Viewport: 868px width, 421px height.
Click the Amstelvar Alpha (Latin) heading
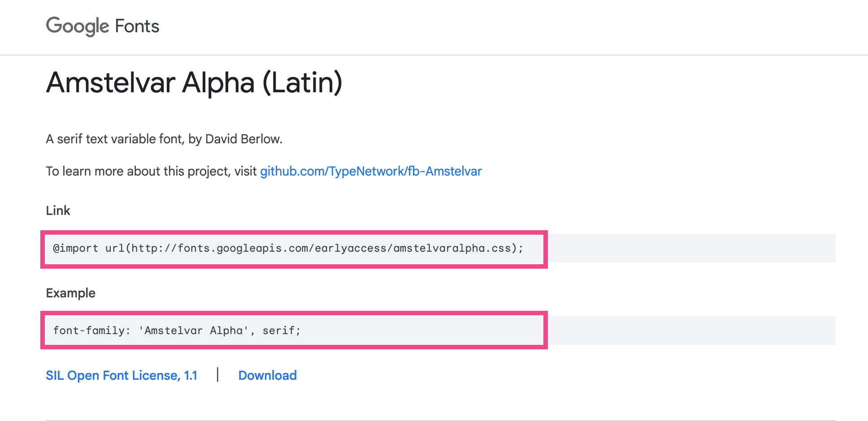(194, 83)
